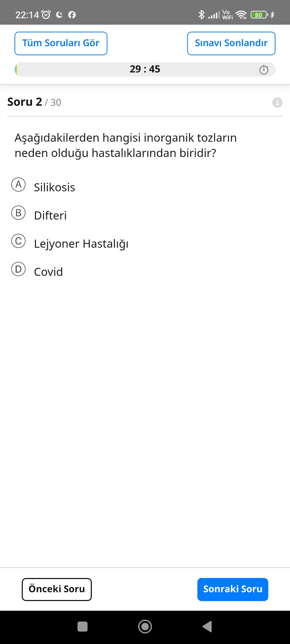The image size is (290, 644).
Task: Pick answer option D circle
Action: tap(19, 269)
